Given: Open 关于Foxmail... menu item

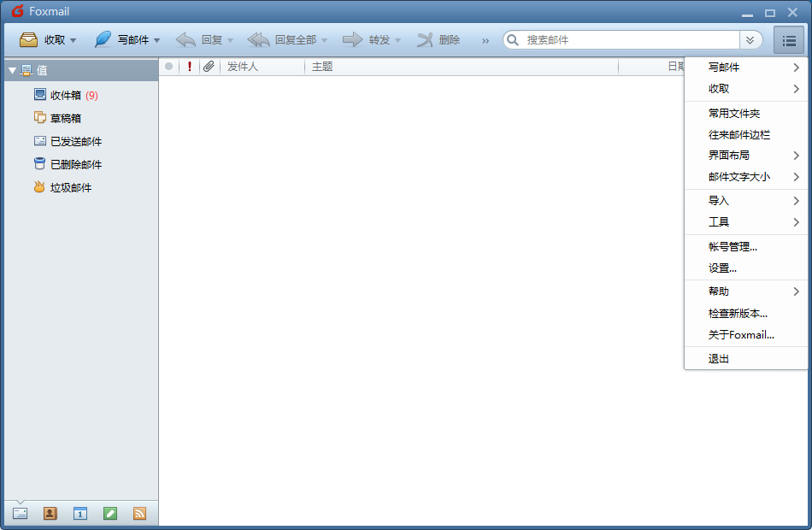Looking at the screenshot, I should 745,335.
